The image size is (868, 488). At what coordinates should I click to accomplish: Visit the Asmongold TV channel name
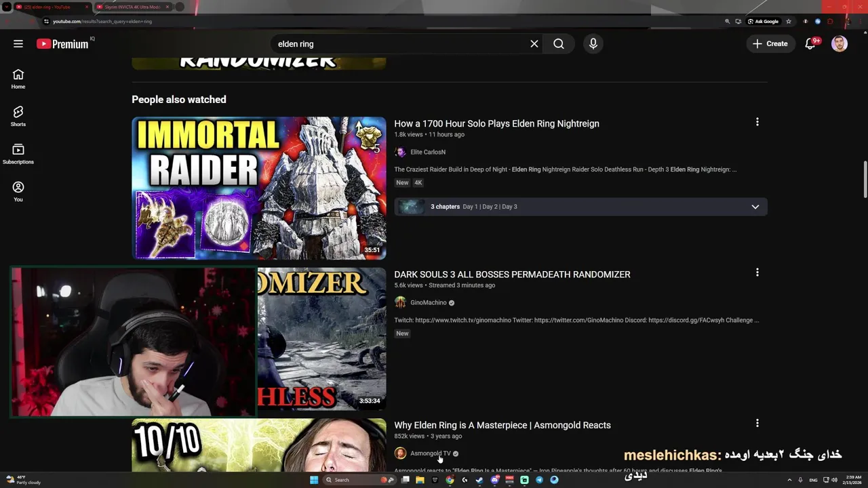tap(430, 453)
